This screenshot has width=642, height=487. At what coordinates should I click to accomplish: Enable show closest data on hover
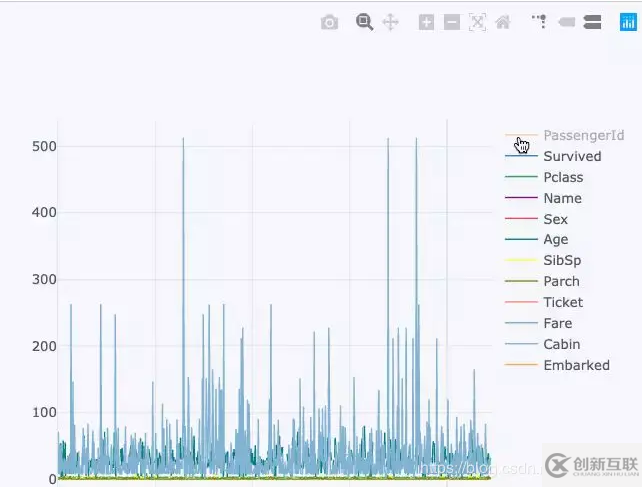tap(566, 22)
